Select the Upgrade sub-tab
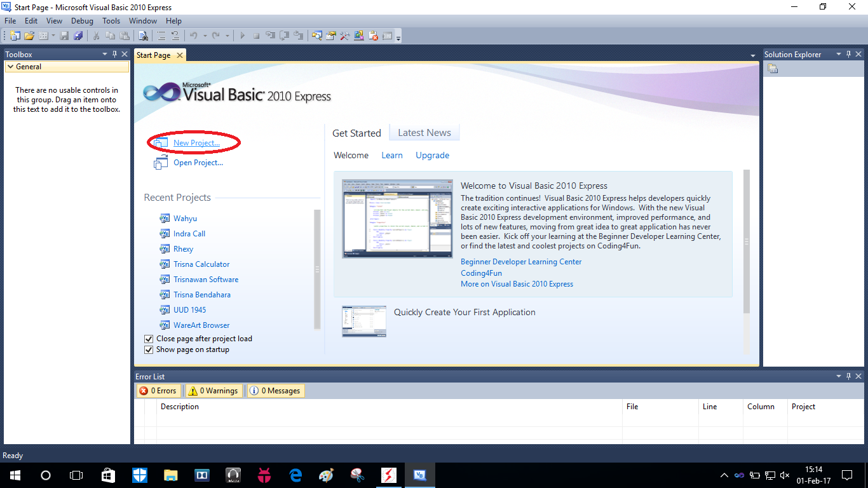868x488 pixels. (433, 155)
